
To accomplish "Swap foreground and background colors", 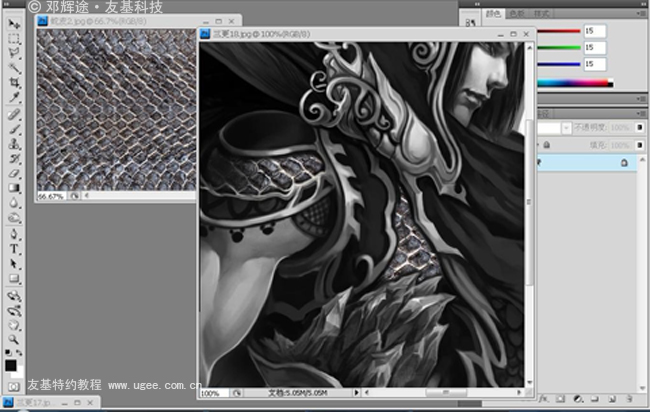I will point(19,353).
